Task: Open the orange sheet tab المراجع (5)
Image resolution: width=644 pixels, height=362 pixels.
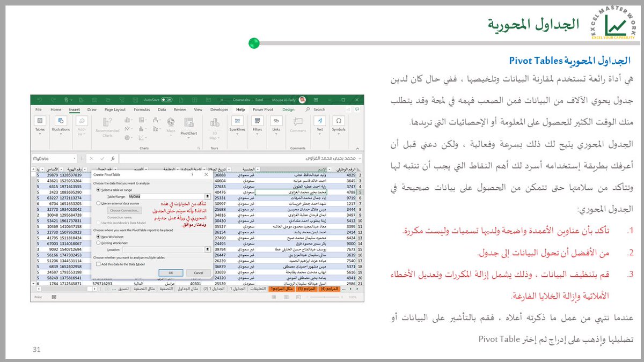Action: click(306, 289)
